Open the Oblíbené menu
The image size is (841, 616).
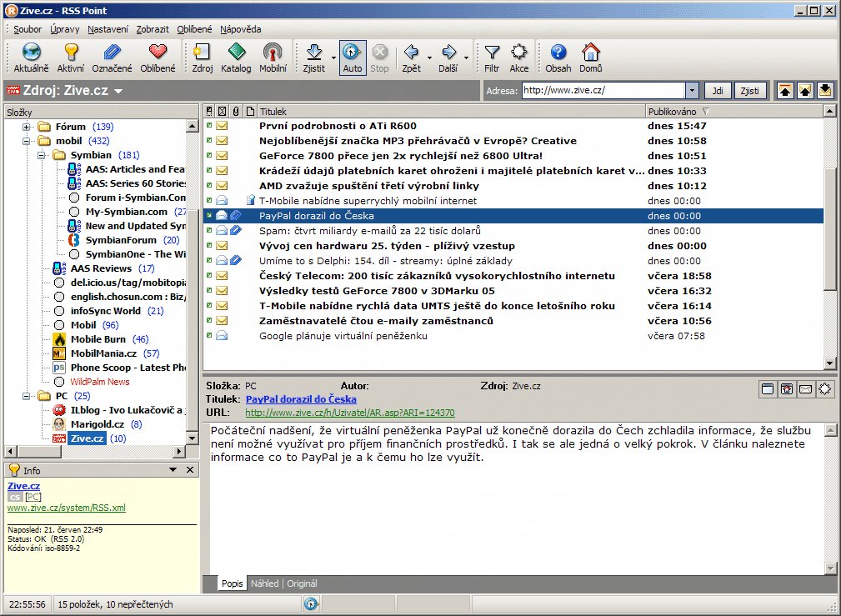coord(194,29)
